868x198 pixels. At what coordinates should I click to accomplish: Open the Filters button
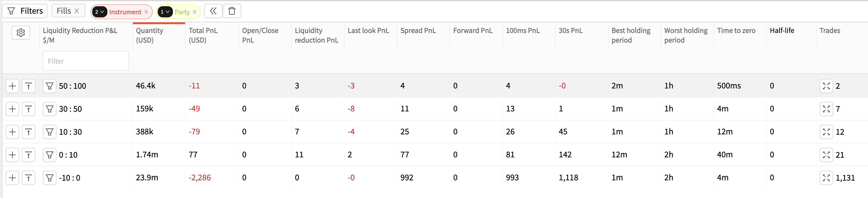pos(25,11)
